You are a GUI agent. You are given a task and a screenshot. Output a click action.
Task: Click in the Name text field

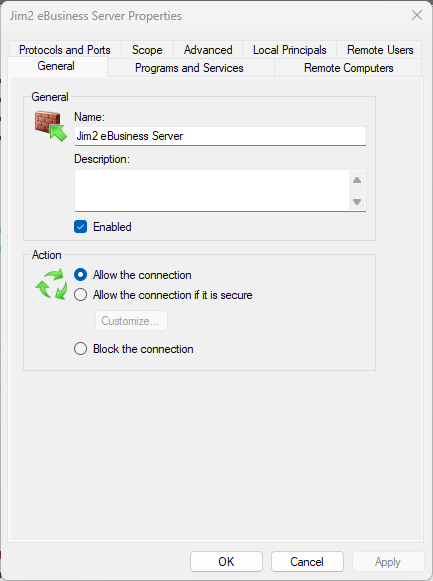pos(220,136)
